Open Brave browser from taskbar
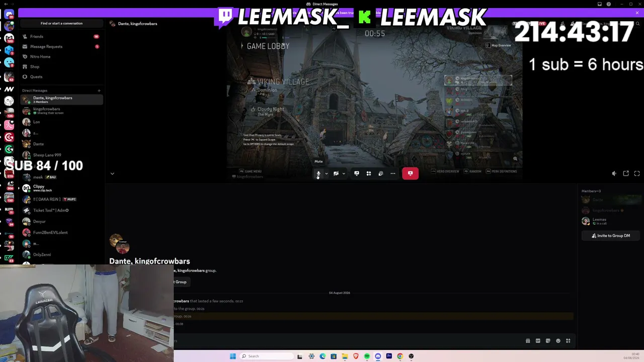The height and width of the screenshot is (362, 644). pos(356,356)
